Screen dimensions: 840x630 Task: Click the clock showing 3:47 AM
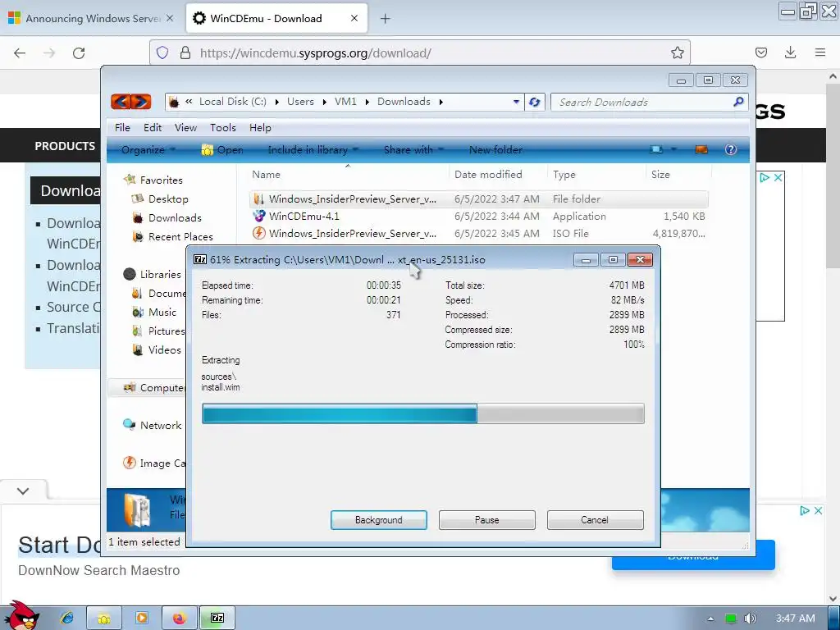(x=796, y=619)
